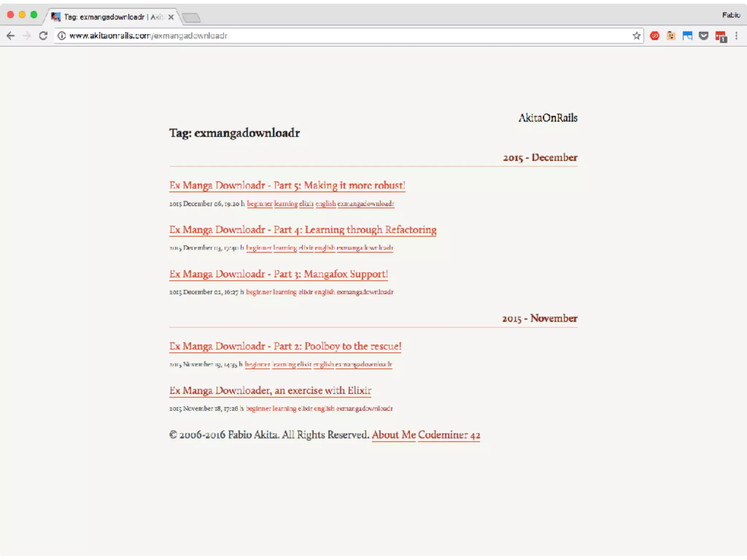Open a new tab
This screenshot has width=747, height=560.
[x=191, y=17]
